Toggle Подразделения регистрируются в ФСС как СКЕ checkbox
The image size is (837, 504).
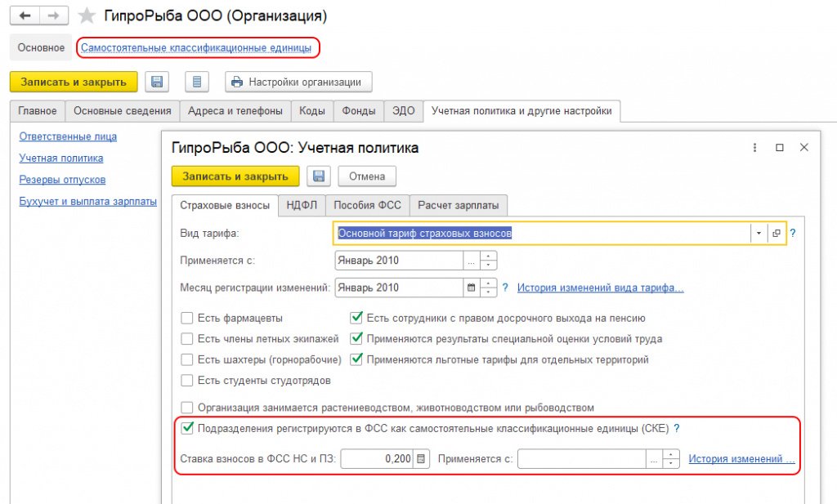[187, 428]
